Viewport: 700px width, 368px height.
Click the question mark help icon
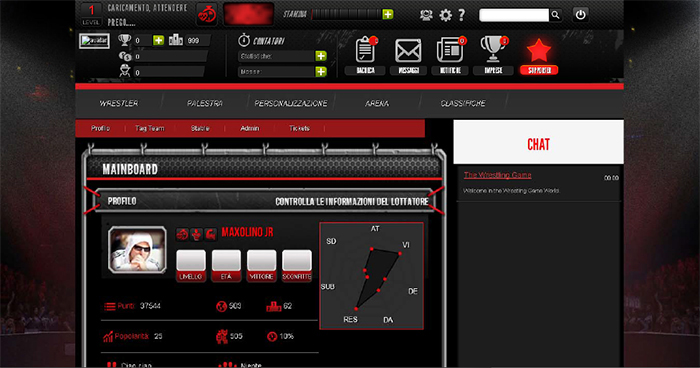pos(462,15)
